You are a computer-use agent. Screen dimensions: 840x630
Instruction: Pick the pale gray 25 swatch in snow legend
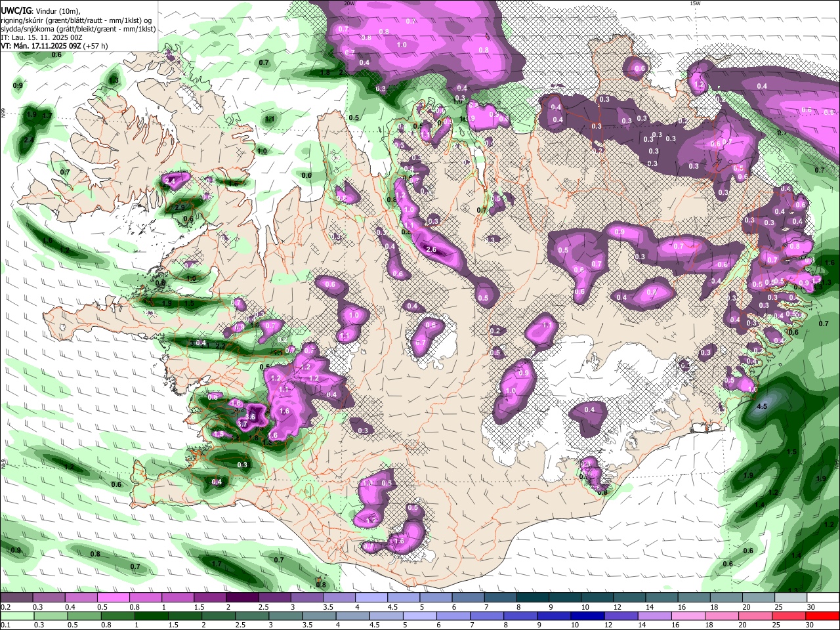pyautogui.click(x=791, y=598)
